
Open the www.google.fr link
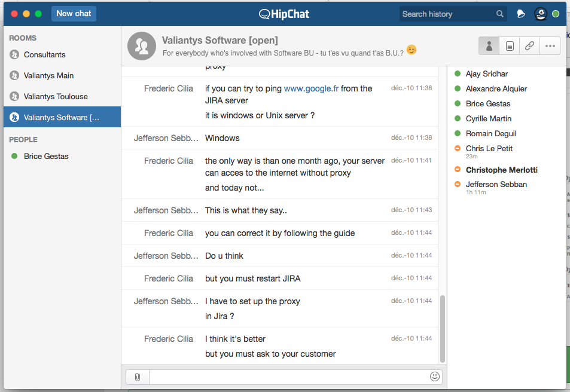pyautogui.click(x=311, y=88)
